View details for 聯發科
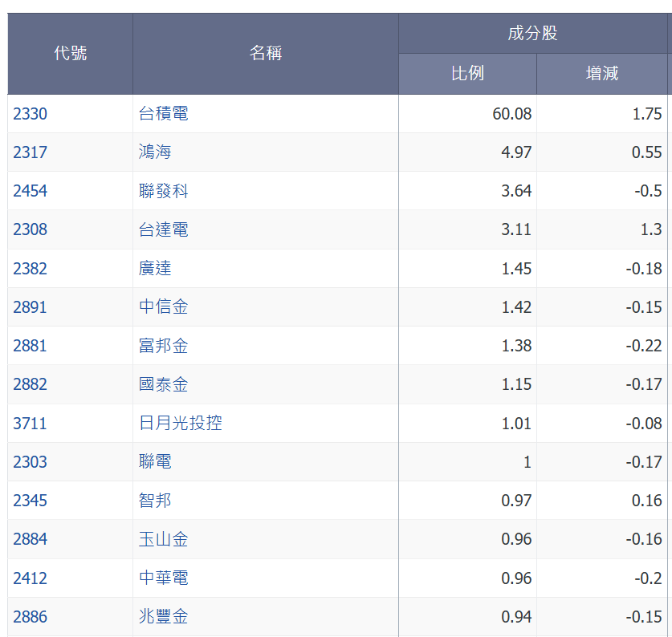This screenshot has width=672, height=637. 161,191
